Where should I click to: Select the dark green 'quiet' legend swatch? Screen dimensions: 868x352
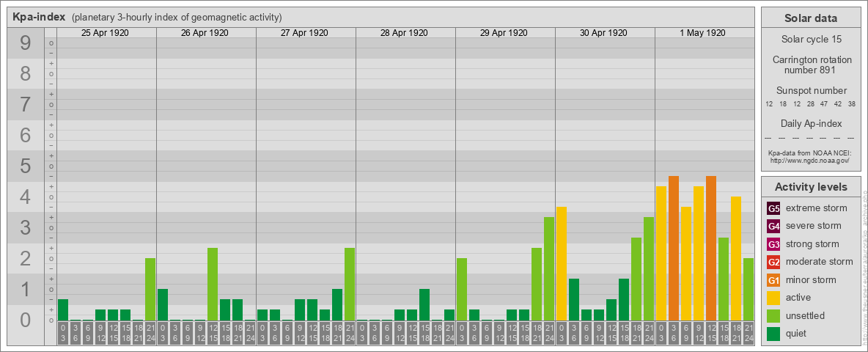point(774,333)
